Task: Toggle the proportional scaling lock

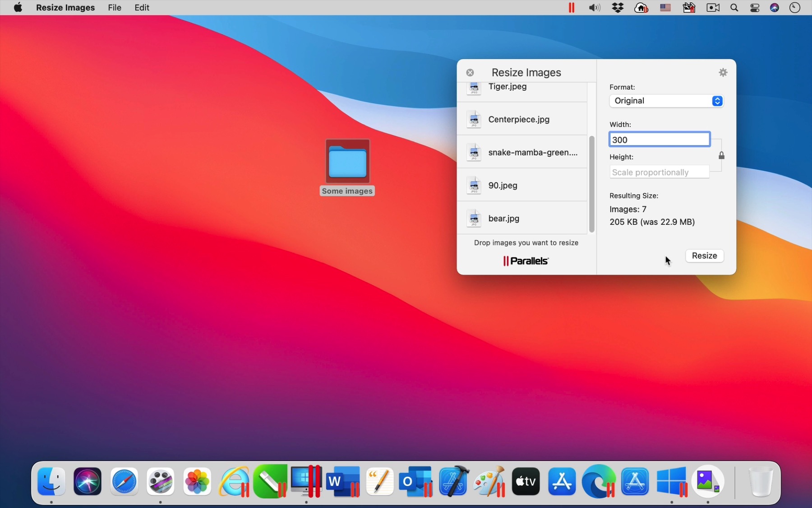Action: 721,155
